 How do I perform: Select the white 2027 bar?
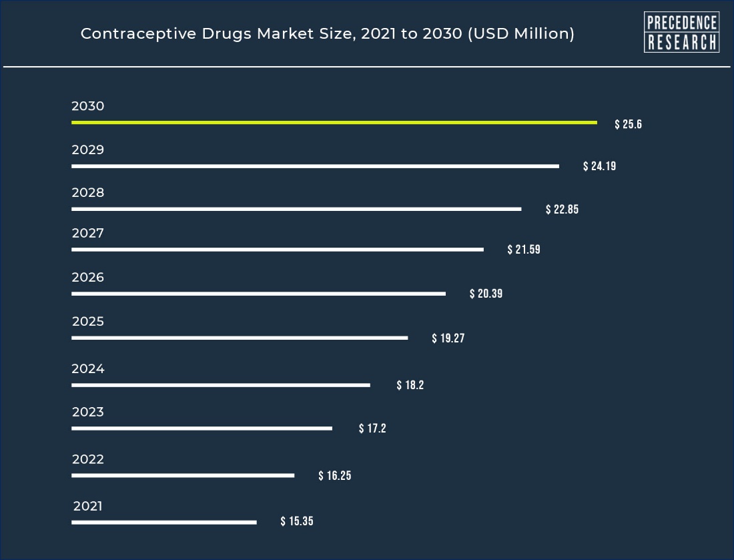point(277,250)
